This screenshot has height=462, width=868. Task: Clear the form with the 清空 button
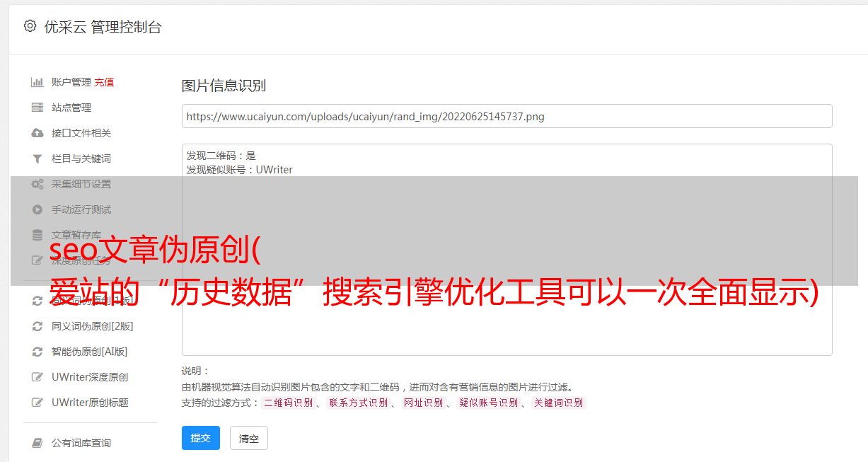(x=249, y=438)
